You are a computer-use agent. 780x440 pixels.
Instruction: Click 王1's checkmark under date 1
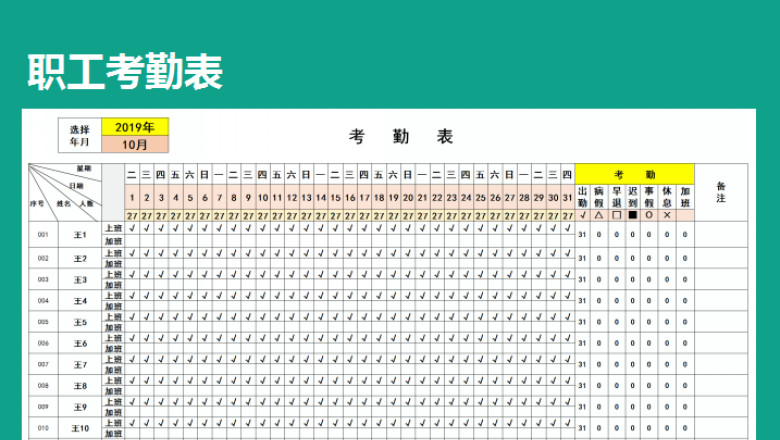(x=132, y=228)
